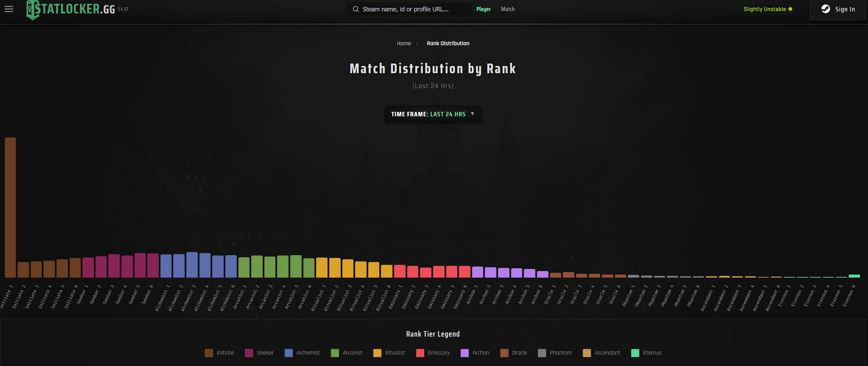Click the Archon 1 bar
Screen dimensions: 868x366
coord(478,272)
